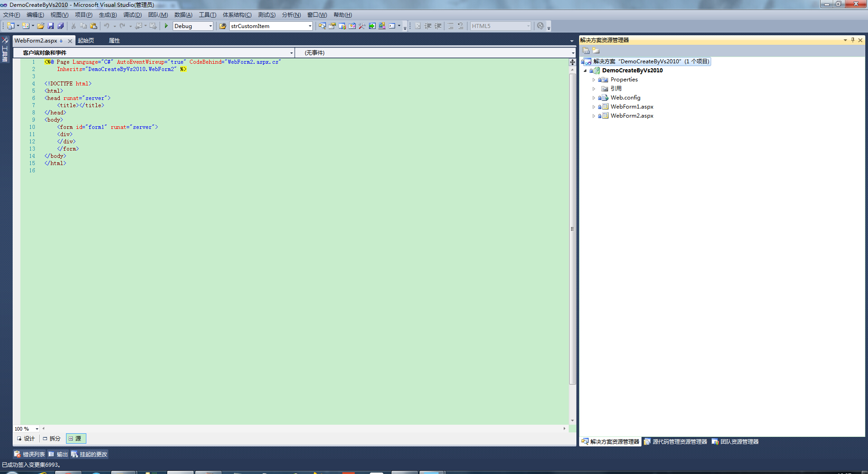Start debugging with the green play icon
Image resolution: width=868 pixels, height=474 pixels.
click(166, 26)
